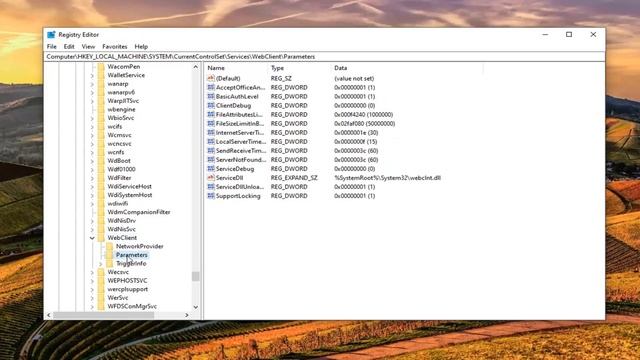Select the WarpJITSvc tree key

point(123,101)
